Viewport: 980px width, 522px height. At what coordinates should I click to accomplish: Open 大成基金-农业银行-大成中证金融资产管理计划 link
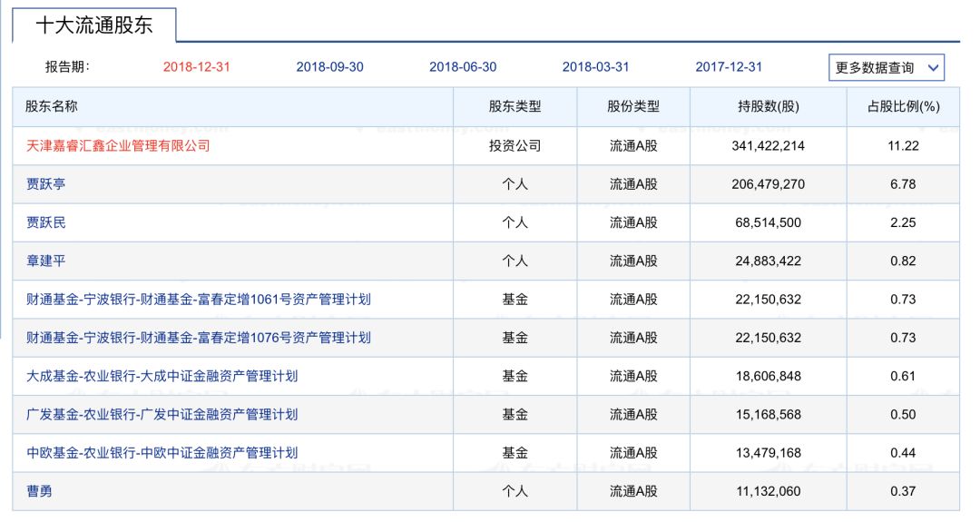pos(162,376)
